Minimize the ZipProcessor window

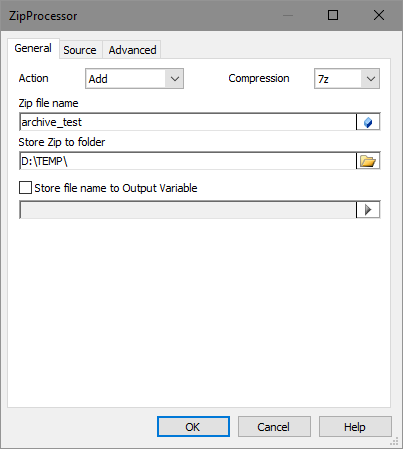pyautogui.click(x=288, y=15)
